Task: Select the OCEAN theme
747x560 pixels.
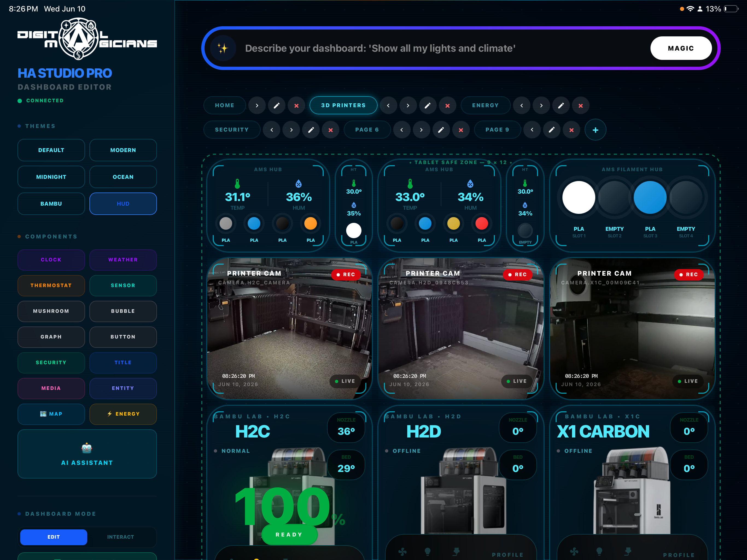Action: [x=123, y=177]
